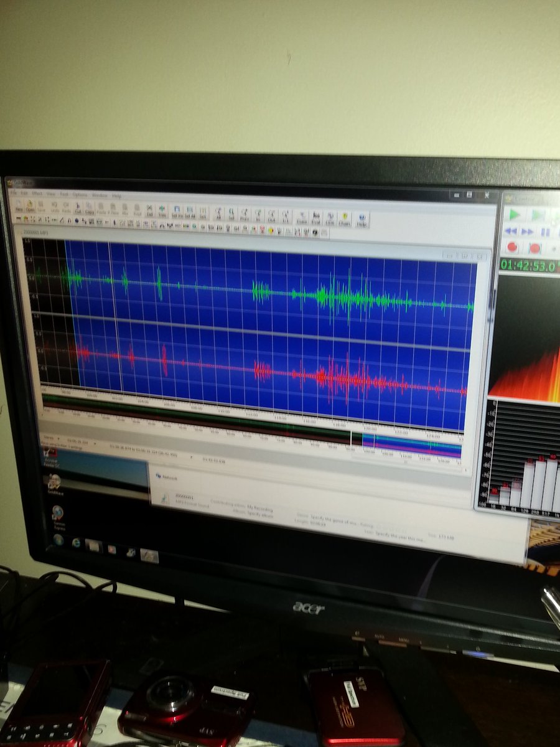560x747 pixels.
Task: Click the second red record-selection button
Action: (x=534, y=248)
